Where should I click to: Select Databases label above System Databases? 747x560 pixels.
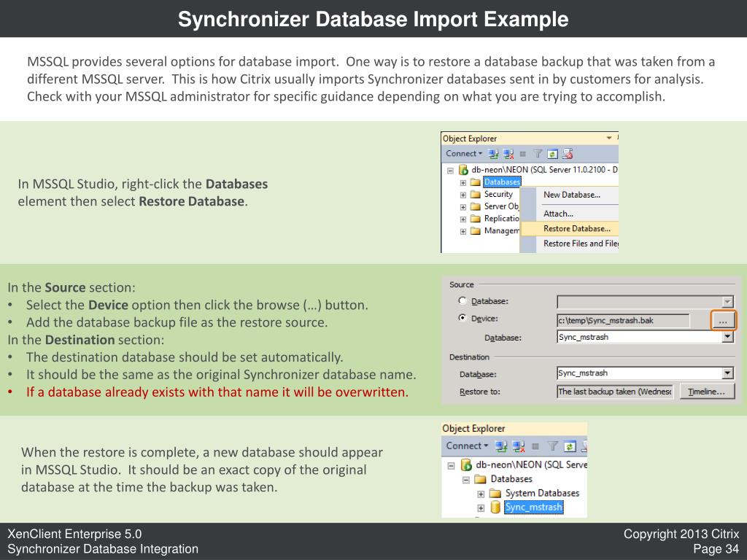tap(511, 479)
